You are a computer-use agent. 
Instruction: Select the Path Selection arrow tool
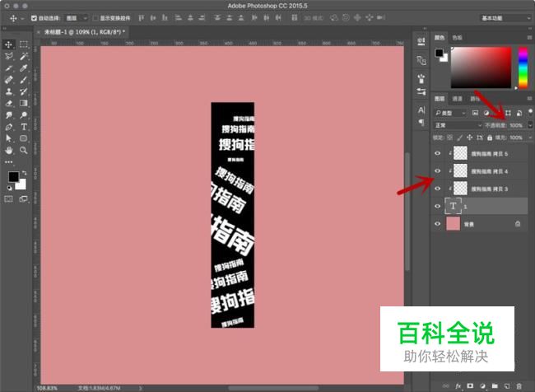click(8, 138)
